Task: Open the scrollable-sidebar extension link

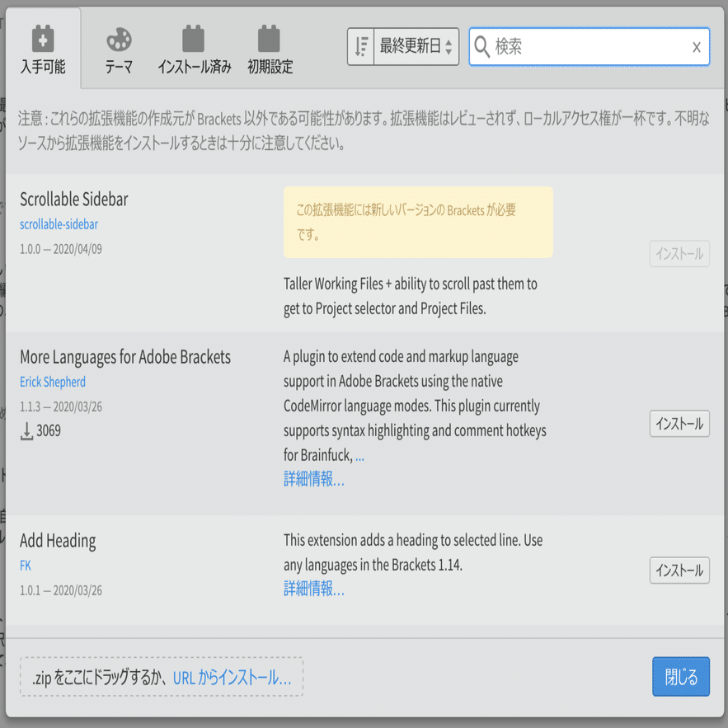Action: pos(58,223)
